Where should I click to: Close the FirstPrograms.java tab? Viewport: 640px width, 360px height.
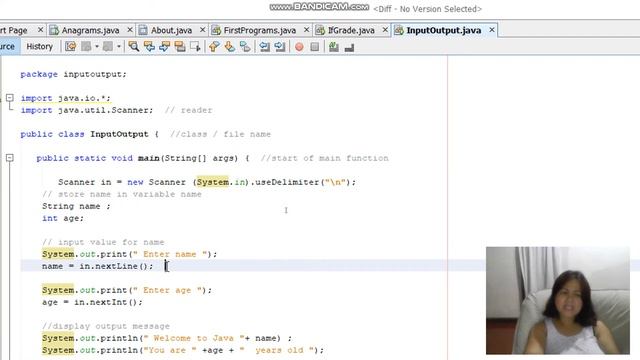307,30
